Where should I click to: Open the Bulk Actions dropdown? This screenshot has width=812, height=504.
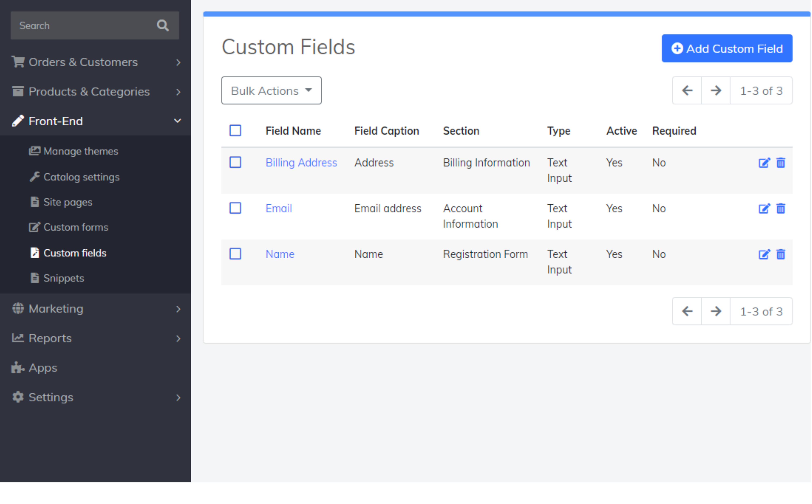[271, 91]
